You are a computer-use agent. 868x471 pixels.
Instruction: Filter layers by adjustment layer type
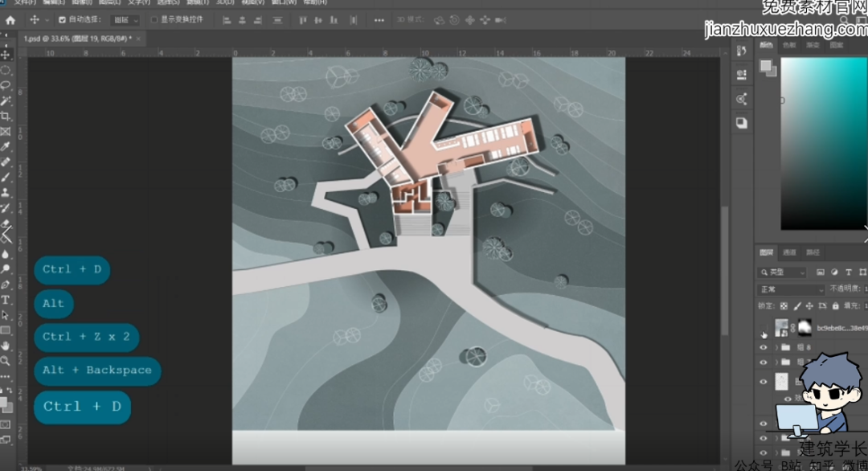pyautogui.click(x=834, y=272)
